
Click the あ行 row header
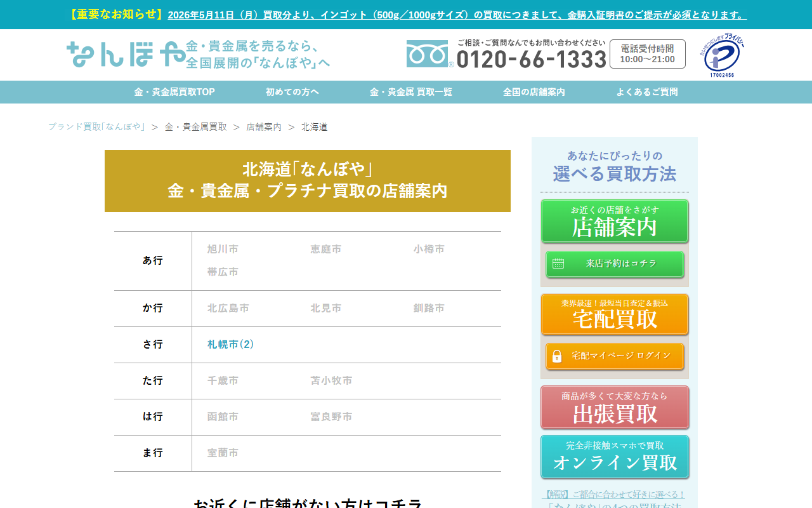pyautogui.click(x=153, y=260)
